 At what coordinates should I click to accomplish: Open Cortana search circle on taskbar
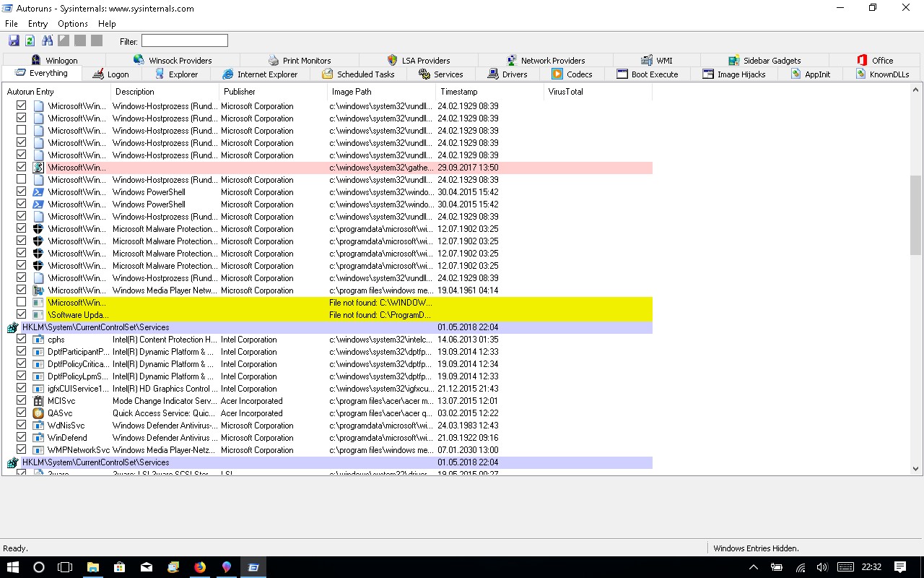coord(39,567)
